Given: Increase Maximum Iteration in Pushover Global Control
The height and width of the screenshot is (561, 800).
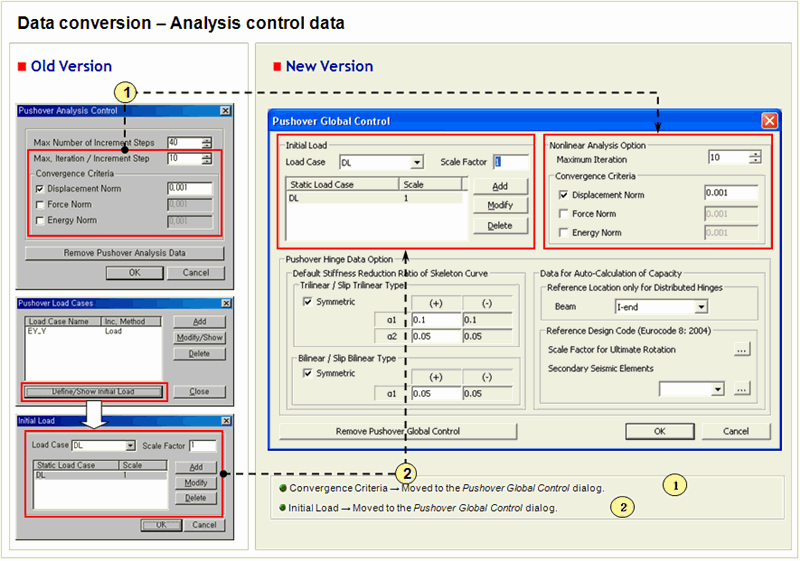Looking at the screenshot, I should 755,154.
